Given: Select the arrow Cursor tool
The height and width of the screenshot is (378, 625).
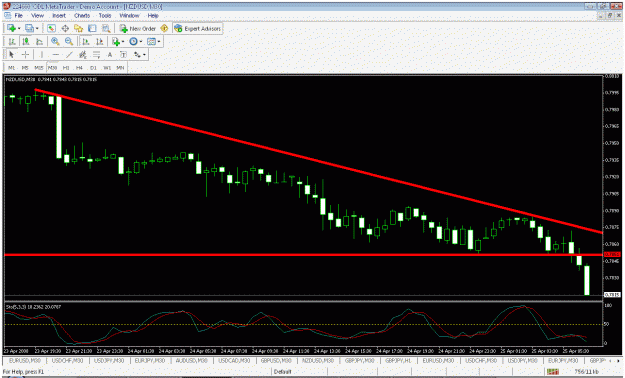Looking at the screenshot, I should (11, 55).
